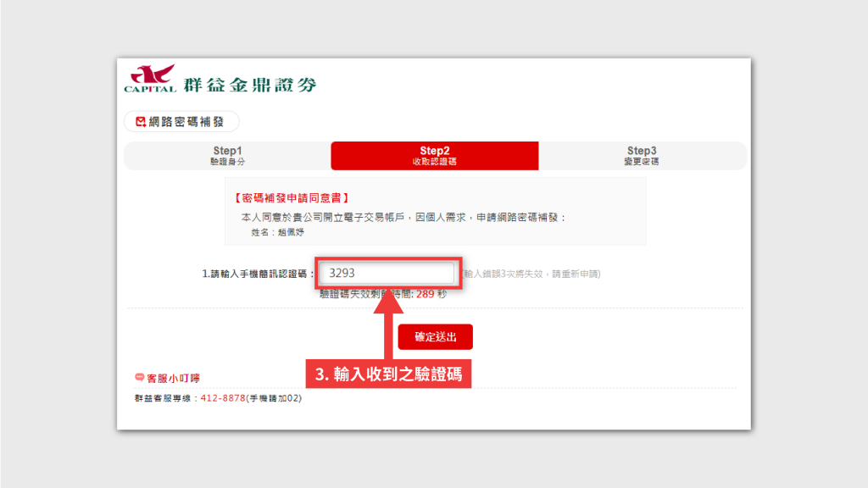Click the 3. 輸入收到之驗證碼 callout label

coord(388,374)
